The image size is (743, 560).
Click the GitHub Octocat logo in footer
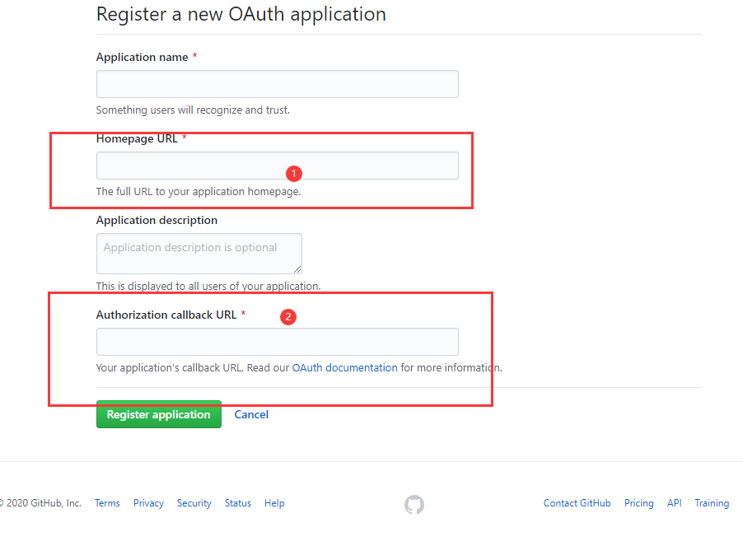pyautogui.click(x=414, y=505)
